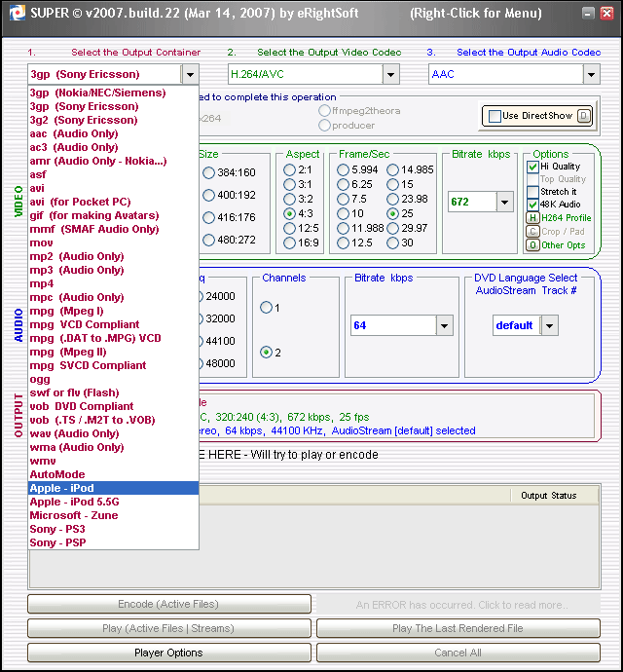Choose 29.97 frames per second
This screenshot has height=672, width=623.
pos(392,229)
